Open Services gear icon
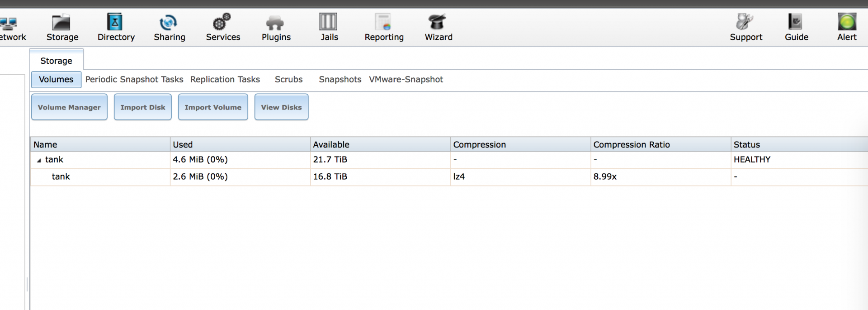The height and width of the screenshot is (310, 868). pos(222,22)
